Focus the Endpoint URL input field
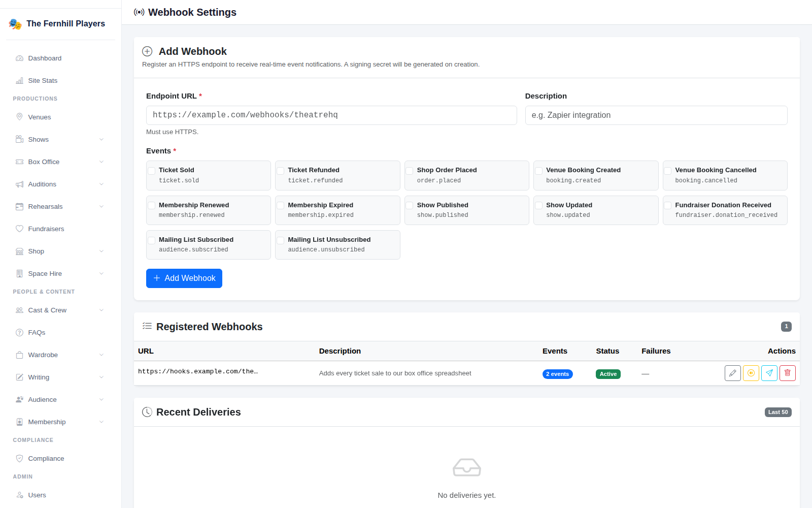The image size is (812, 508). 331,115
